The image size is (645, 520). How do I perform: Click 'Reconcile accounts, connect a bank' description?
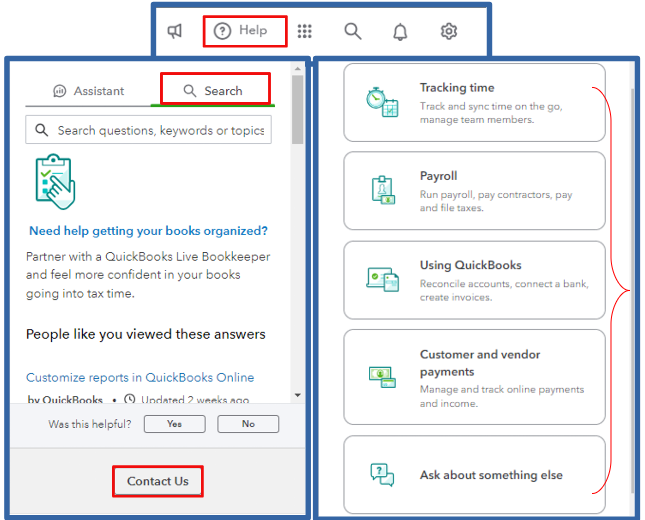(x=504, y=290)
